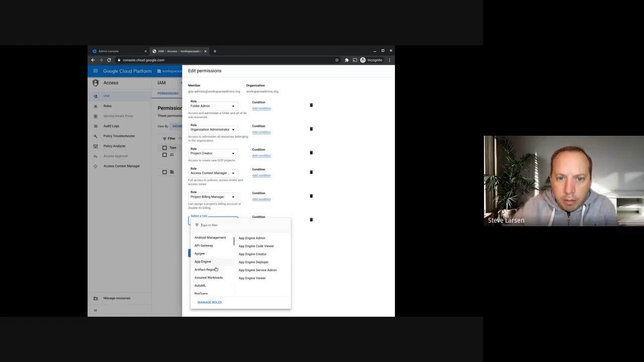Open the Google Cloud navigation hamburger menu
Image resolution: width=644 pixels, height=362 pixels.
(95, 71)
